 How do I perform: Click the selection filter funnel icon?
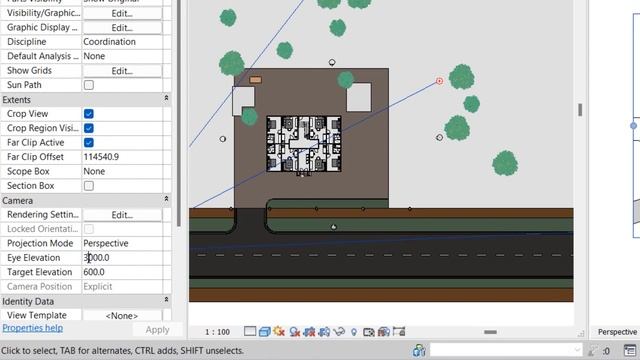(x=593, y=351)
